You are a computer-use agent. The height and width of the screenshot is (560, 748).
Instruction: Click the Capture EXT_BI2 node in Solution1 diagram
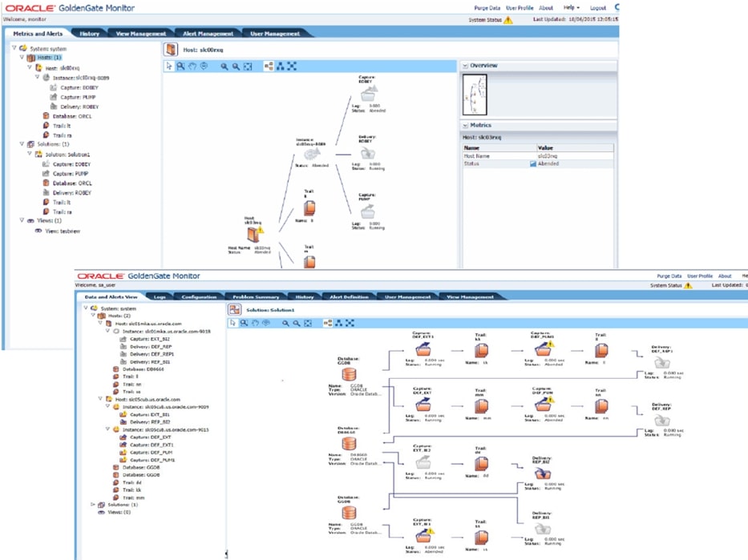pos(423,462)
